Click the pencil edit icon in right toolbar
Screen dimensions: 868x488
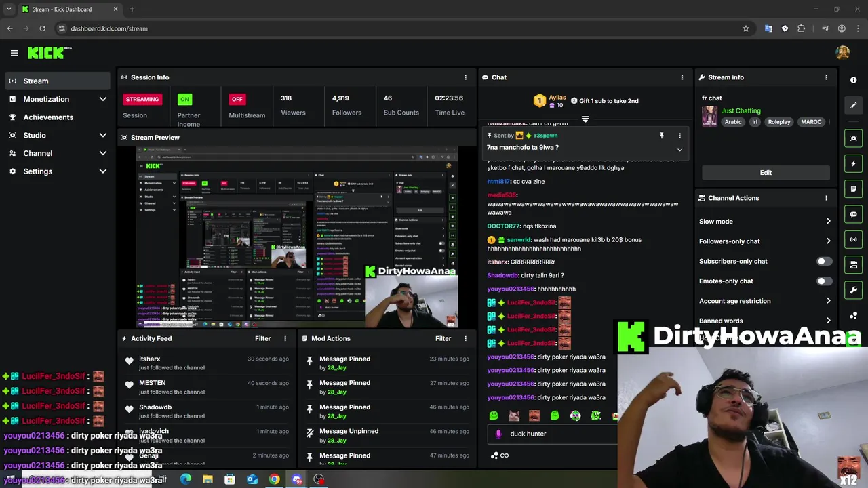pos(854,105)
